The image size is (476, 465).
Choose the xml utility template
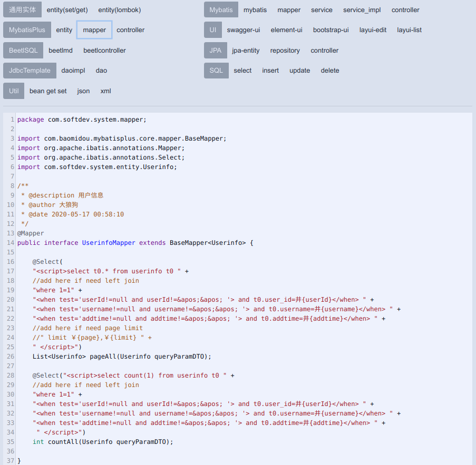click(x=105, y=91)
